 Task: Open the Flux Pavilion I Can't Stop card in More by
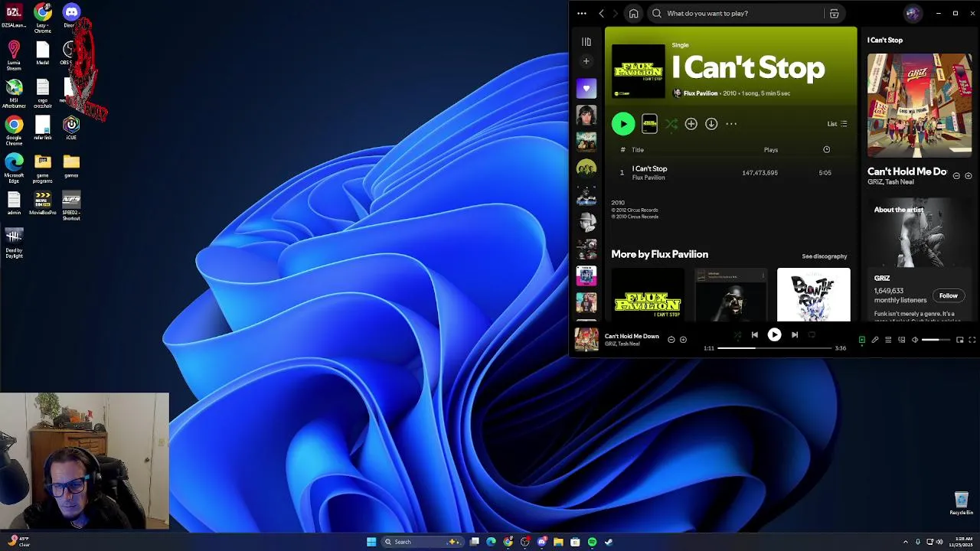648,295
